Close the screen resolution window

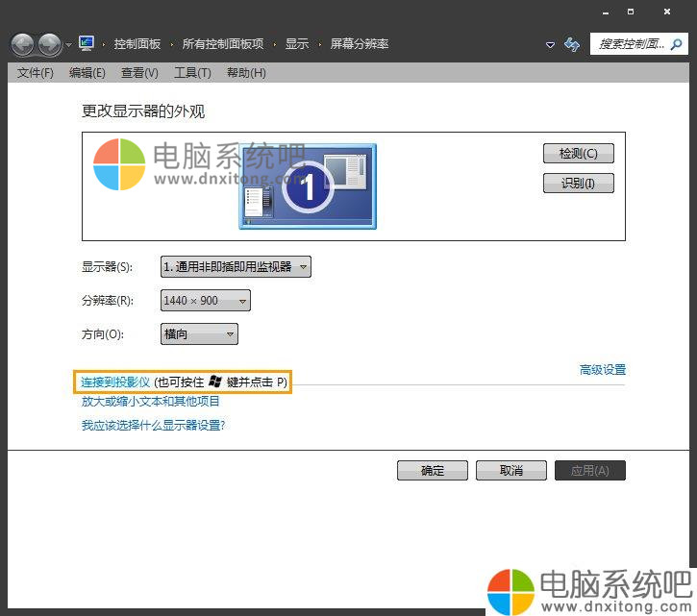(667, 12)
